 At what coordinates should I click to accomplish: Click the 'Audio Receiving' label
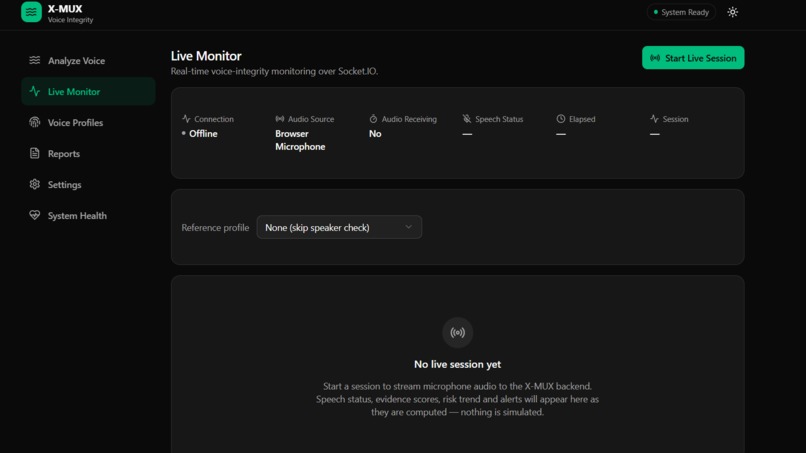[x=409, y=119]
